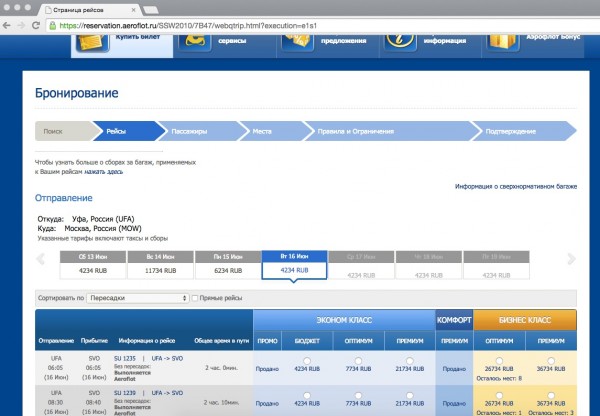Select the Сб 13 Июн date tab

coord(86,262)
